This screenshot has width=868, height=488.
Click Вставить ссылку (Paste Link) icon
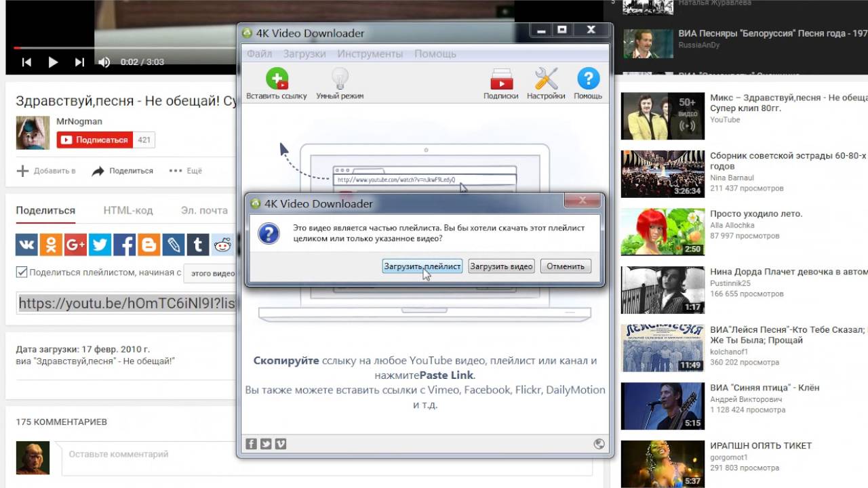277,79
